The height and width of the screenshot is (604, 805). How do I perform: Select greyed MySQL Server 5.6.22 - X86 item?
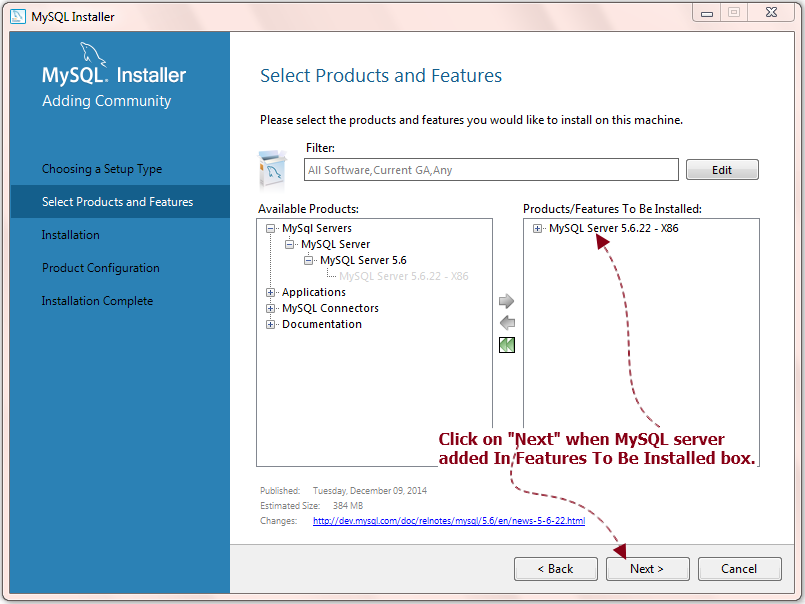coord(404,276)
